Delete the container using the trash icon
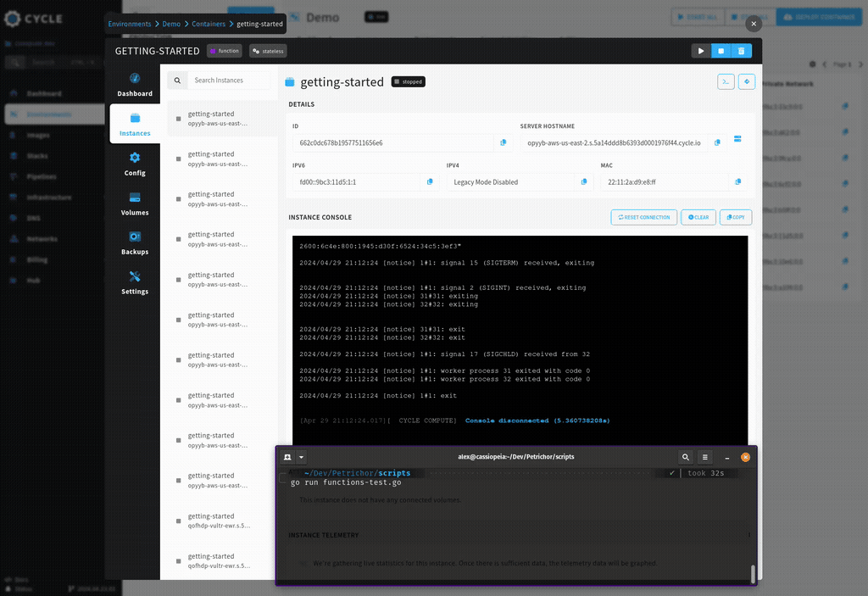 point(741,51)
